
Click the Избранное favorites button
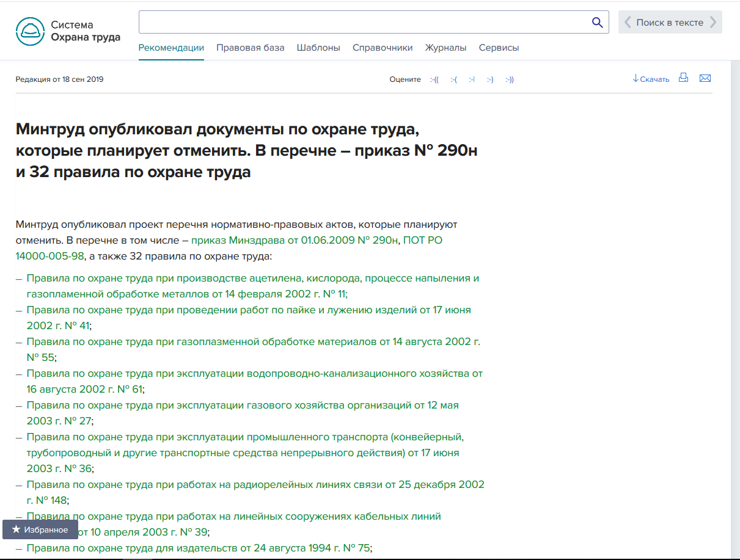40,529
